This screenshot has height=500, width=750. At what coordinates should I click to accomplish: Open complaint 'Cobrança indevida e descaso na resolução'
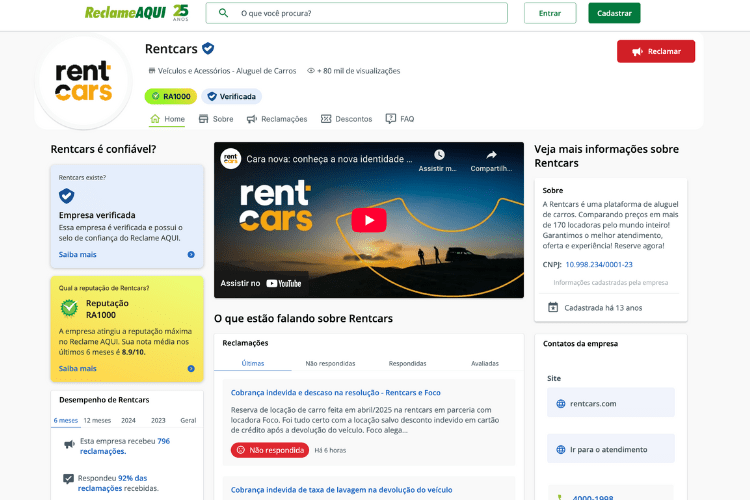(336, 392)
